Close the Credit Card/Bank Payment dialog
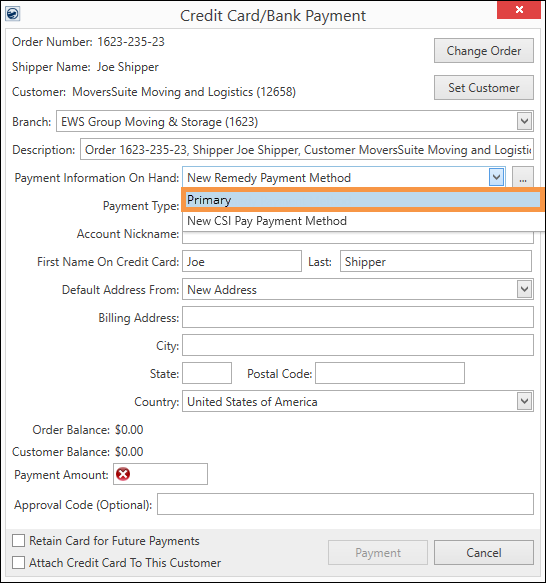The width and height of the screenshot is (546, 583). pos(519,10)
